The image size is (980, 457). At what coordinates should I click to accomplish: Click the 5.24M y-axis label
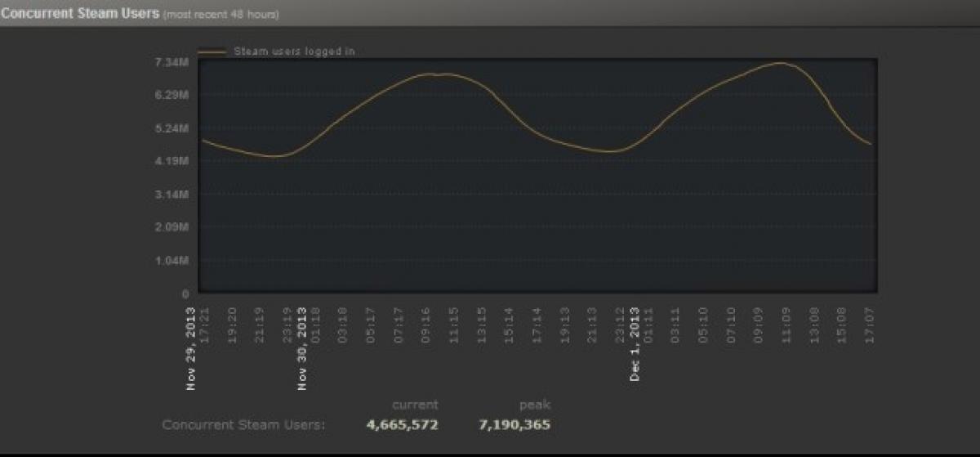172,128
